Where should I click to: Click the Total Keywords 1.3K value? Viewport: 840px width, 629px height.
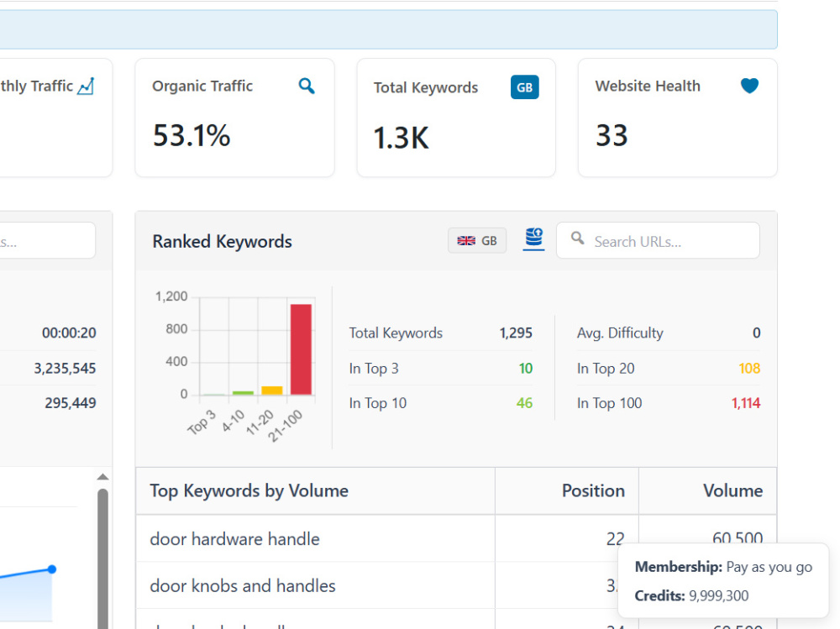[401, 138]
